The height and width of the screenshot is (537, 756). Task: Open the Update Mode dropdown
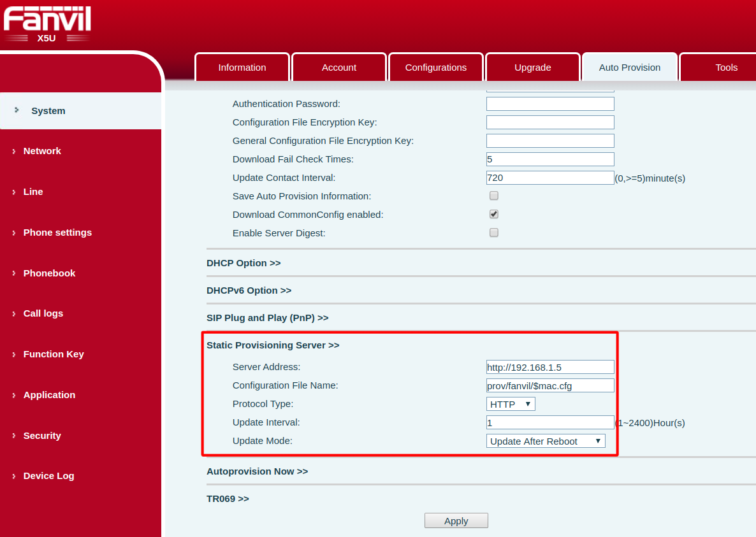(546, 441)
